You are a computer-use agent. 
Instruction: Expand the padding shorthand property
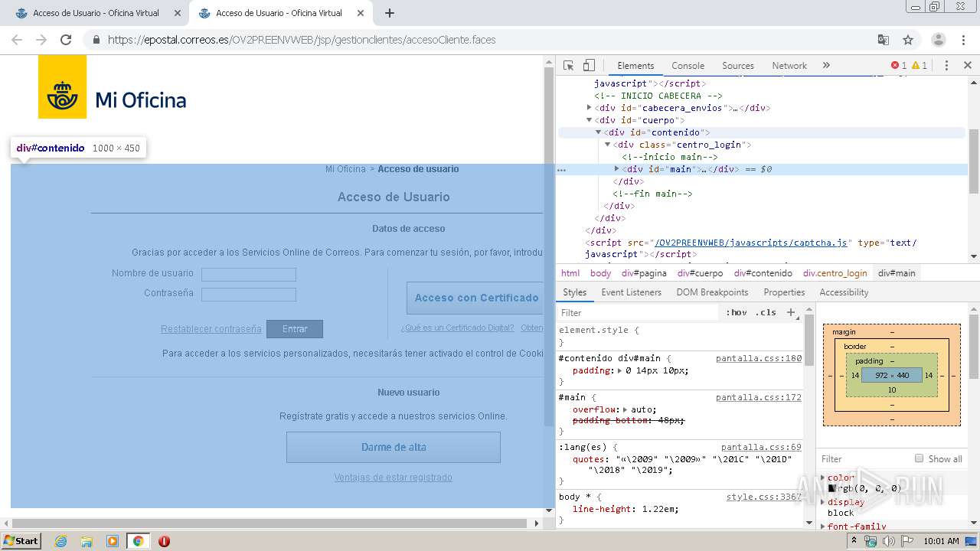[619, 370]
